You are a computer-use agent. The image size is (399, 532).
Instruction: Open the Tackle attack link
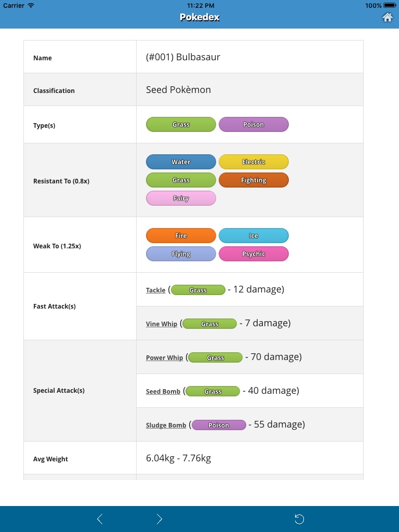tap(155, 290)
